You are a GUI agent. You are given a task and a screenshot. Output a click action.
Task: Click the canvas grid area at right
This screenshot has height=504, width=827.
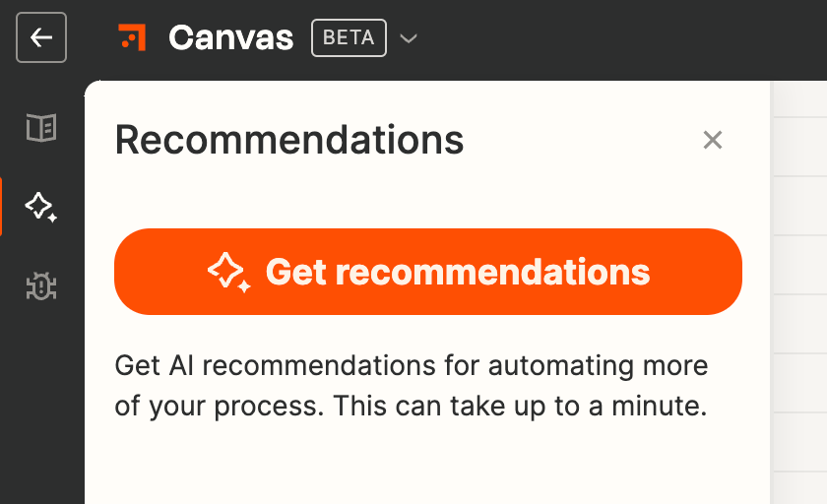798,295
